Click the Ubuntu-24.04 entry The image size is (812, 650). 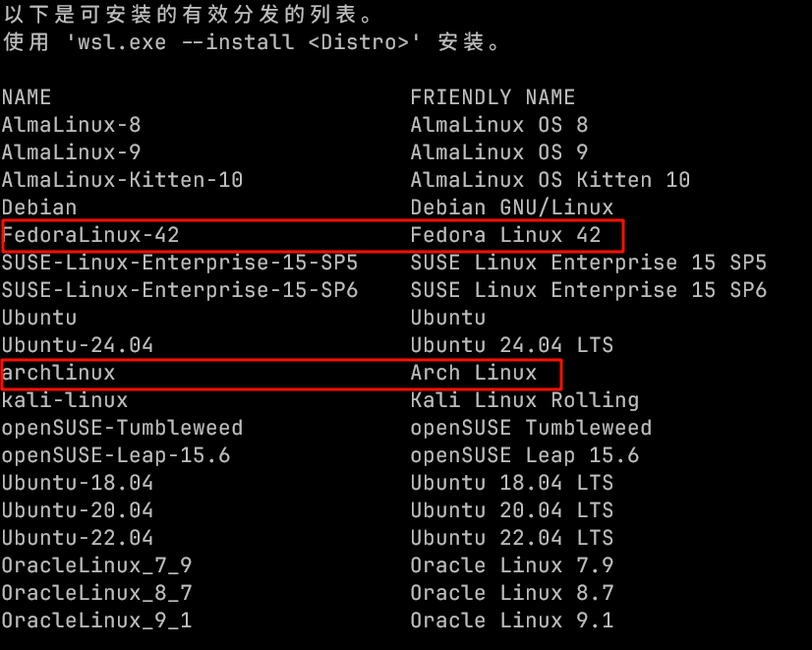click(78, 345)
